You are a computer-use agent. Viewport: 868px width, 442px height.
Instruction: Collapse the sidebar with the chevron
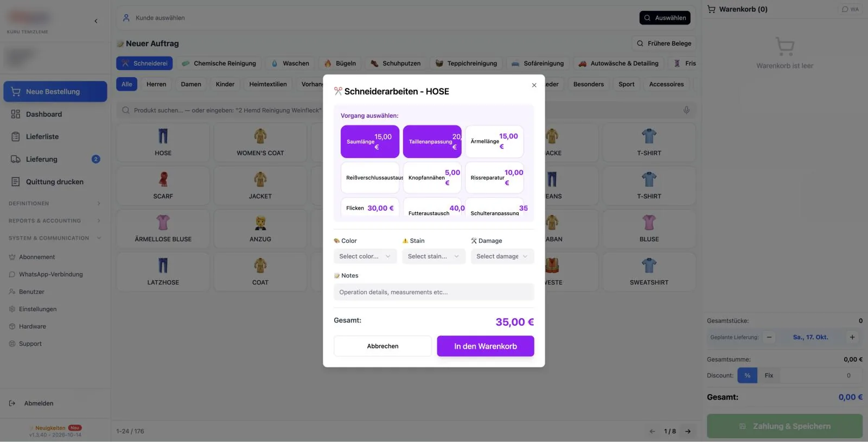(96, 21)
